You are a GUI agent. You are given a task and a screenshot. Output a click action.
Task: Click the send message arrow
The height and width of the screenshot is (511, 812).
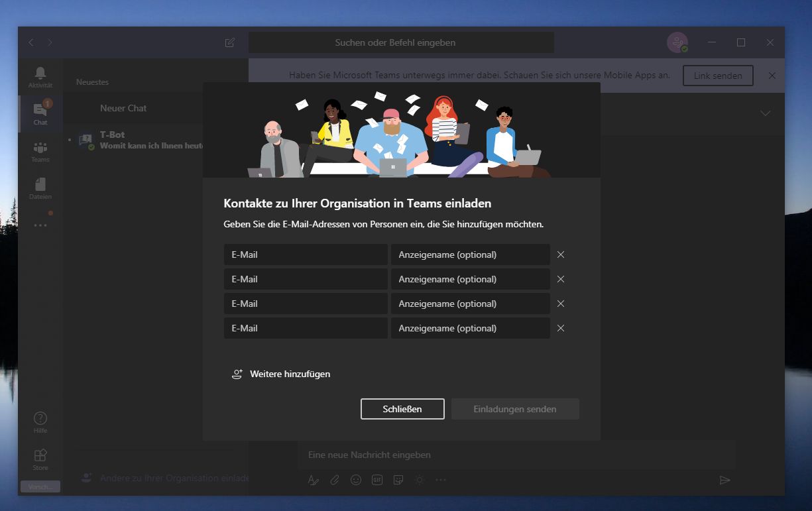(725, 480)
